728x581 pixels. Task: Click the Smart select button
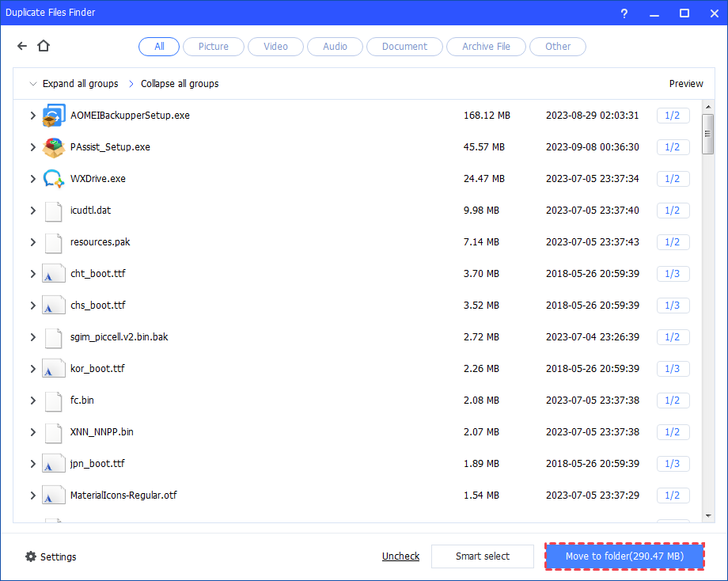click(x=483, y=556)
